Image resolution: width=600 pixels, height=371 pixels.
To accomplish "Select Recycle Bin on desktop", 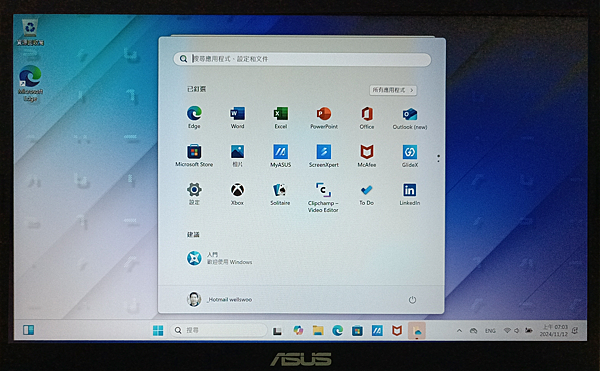I will pos(30,32).
